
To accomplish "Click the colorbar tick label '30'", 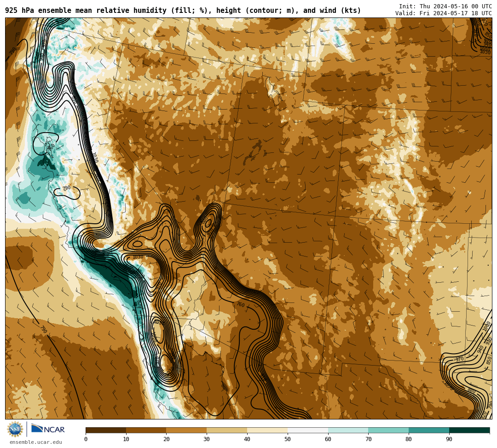I will [207, 439].
